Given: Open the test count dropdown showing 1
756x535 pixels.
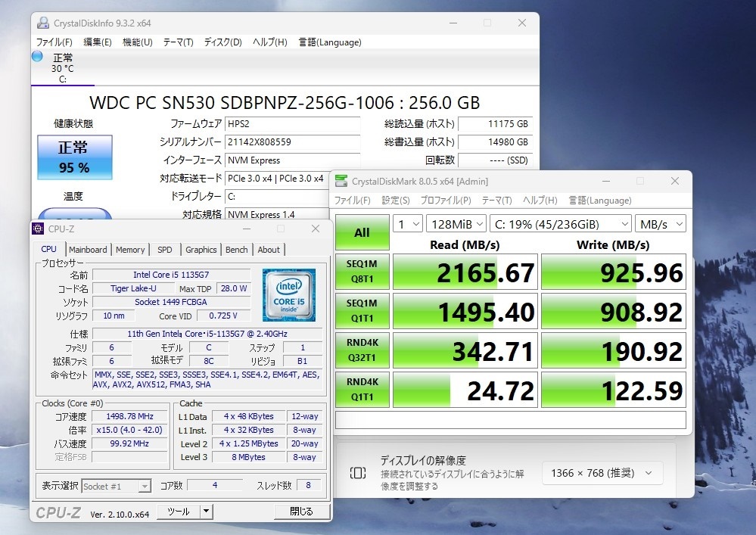Looking at the screenshot, I should (x=408, y=224).
